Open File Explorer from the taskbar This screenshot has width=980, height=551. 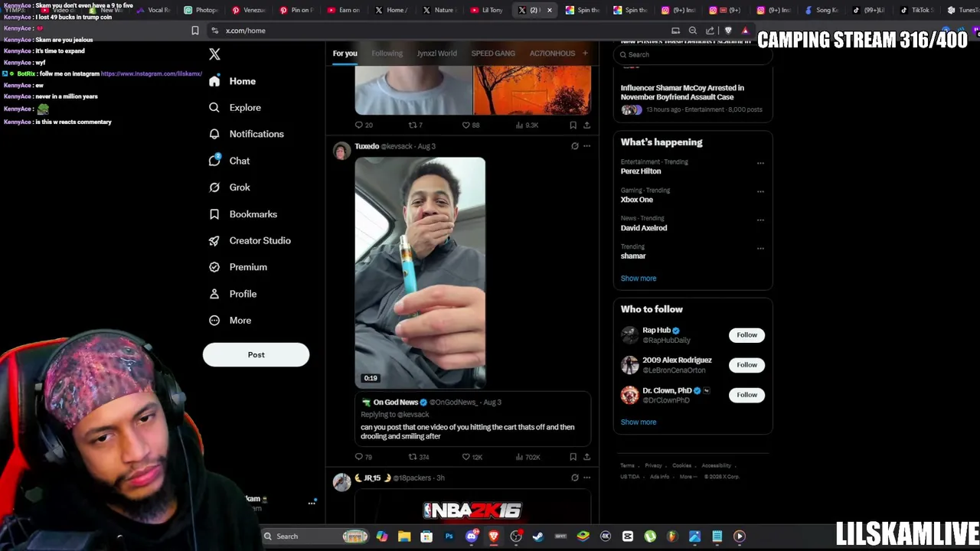[x=404, y=536]
